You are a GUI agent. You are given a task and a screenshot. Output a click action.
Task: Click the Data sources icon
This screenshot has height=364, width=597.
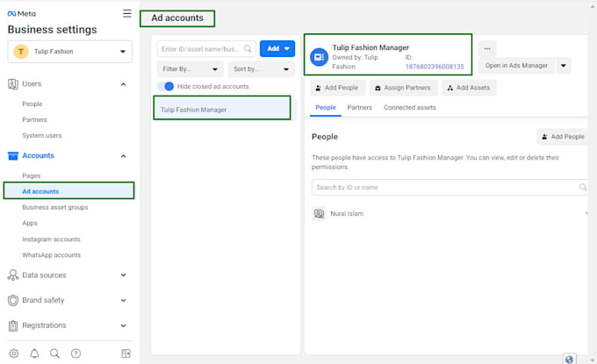point(13,275)
